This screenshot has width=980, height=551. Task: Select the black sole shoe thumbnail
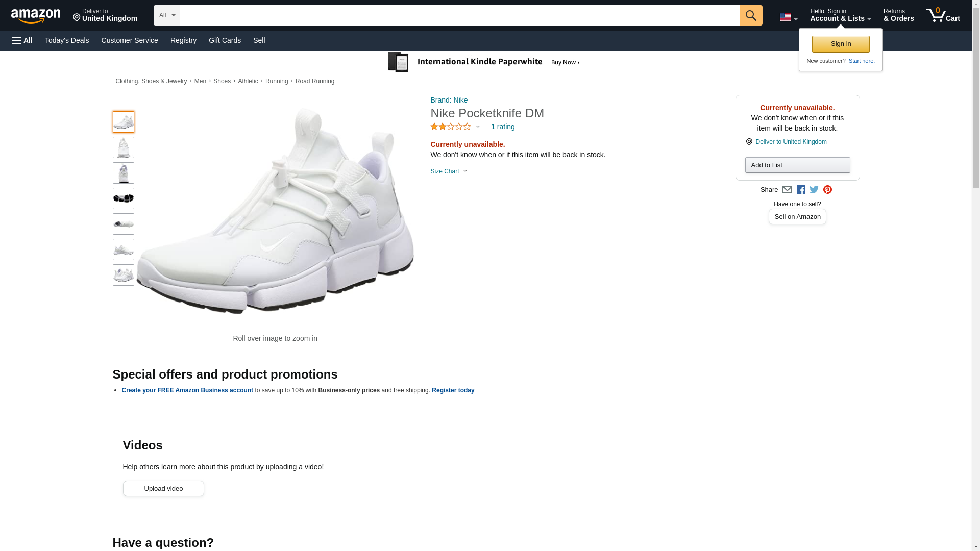coord(124,198)
